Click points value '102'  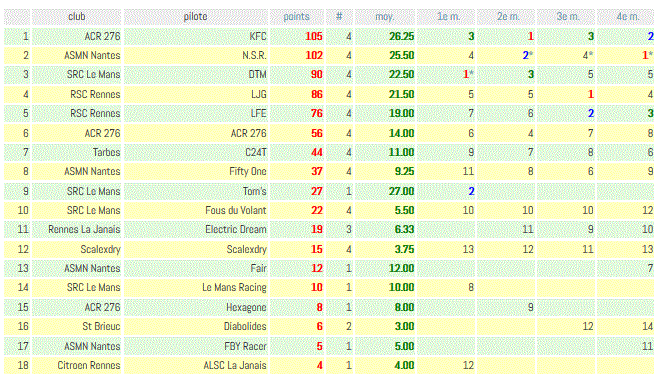314,55
